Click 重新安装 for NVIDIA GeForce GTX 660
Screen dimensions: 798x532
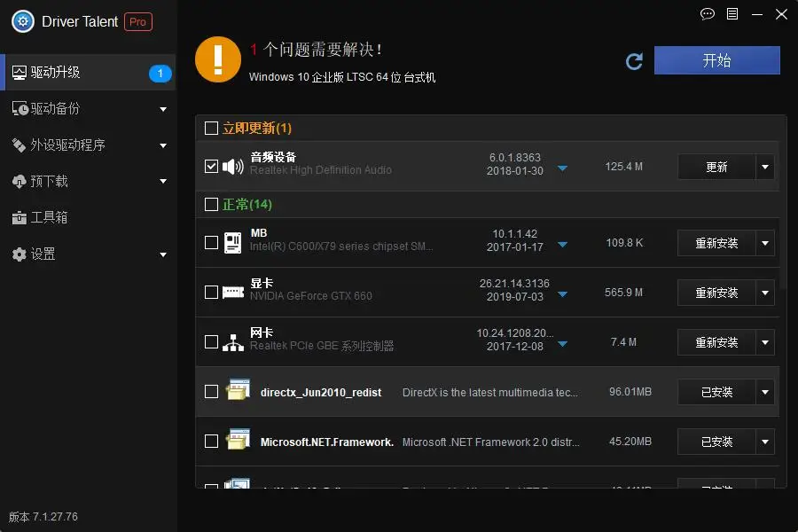[x=716, y=293]
